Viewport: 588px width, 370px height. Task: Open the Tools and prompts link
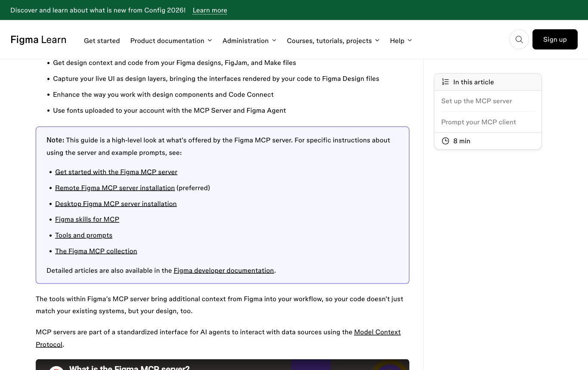pyautogui.click(x=84, y=235)
